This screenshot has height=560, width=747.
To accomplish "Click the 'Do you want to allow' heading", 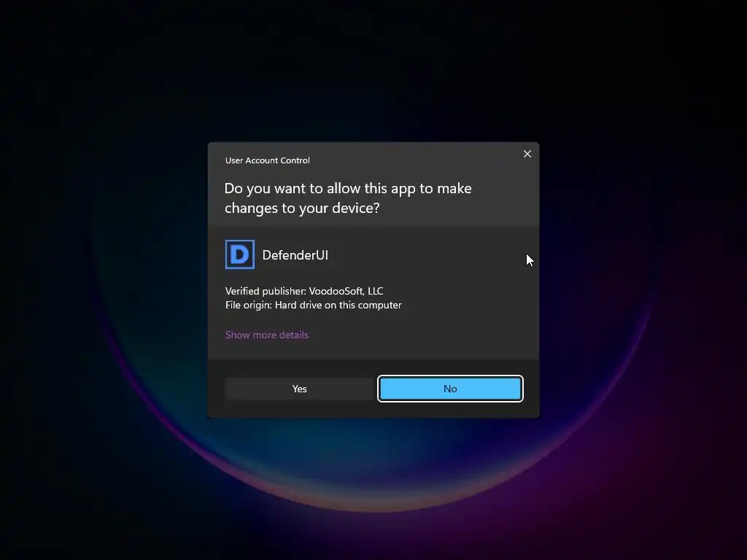I will [348, 198].
